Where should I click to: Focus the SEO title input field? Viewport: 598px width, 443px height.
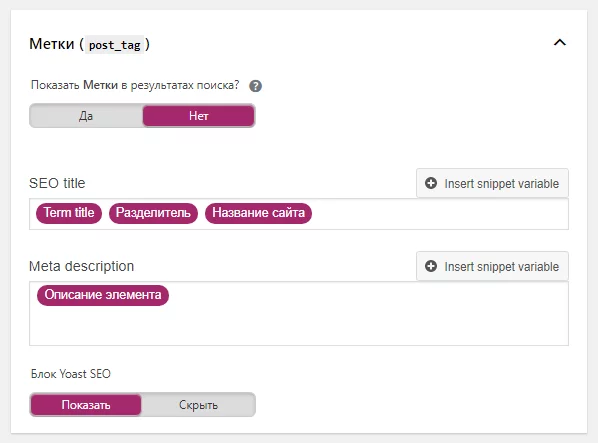[299, 214]
